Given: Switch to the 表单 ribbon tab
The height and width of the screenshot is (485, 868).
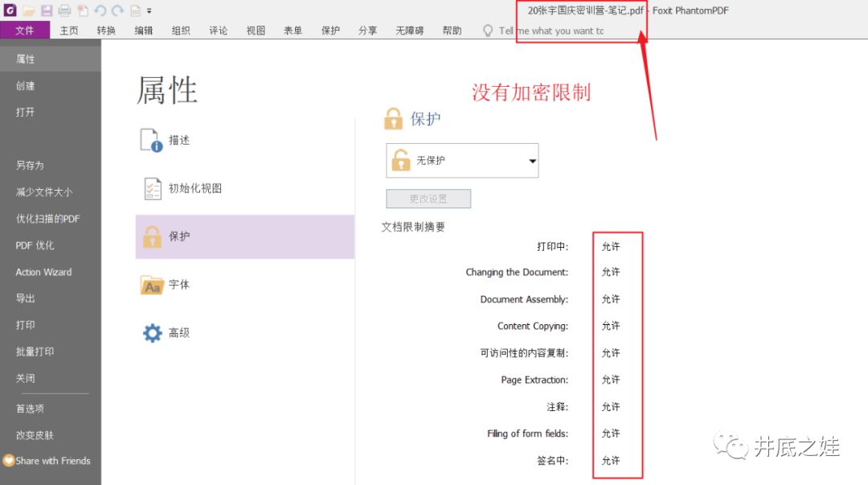Looking at the screenshot, I should click(x=293, y=31).
